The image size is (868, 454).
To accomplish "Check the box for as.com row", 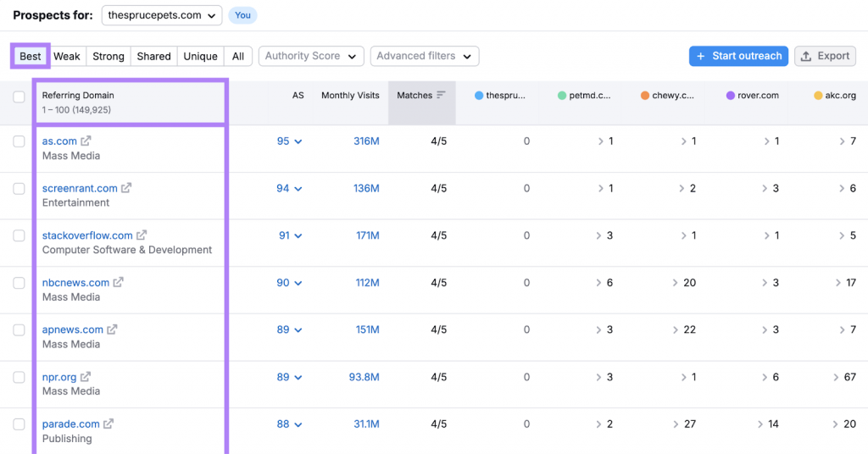I will tap(19, 141).
